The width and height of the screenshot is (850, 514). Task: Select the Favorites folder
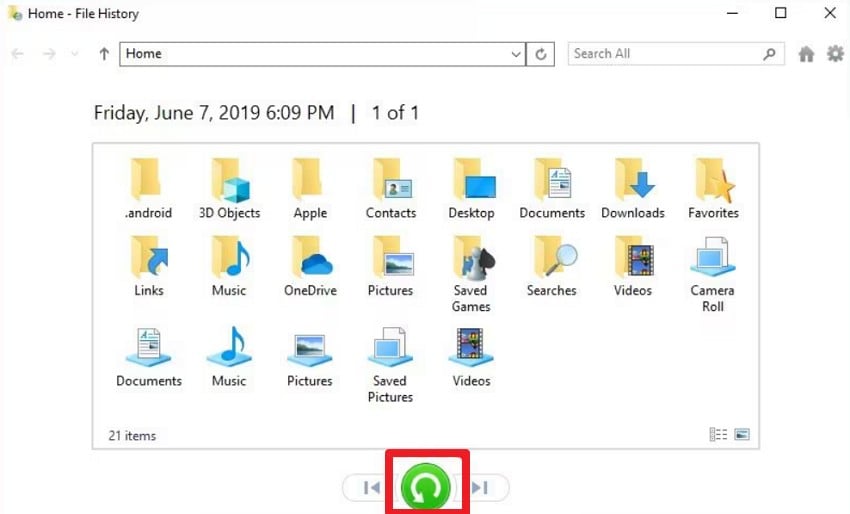713,188
